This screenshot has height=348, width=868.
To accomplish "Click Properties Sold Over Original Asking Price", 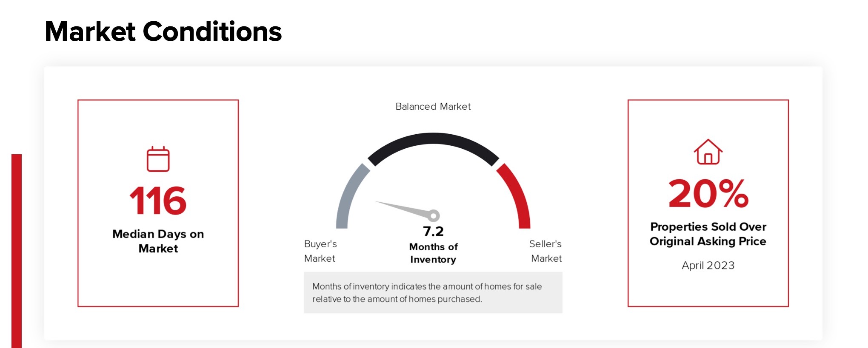I will click(708, 234).
